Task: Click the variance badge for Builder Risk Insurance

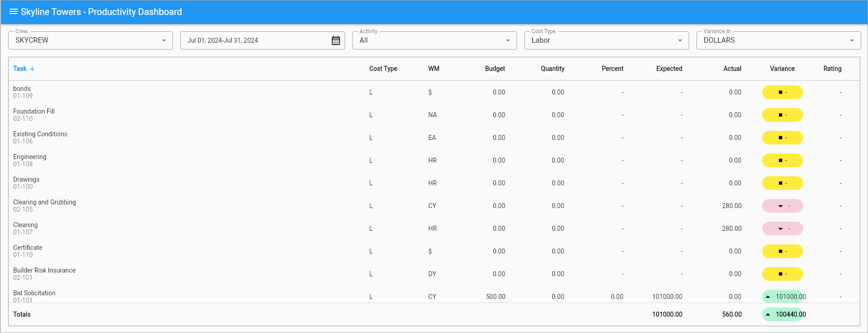Action: click(782, 274)
